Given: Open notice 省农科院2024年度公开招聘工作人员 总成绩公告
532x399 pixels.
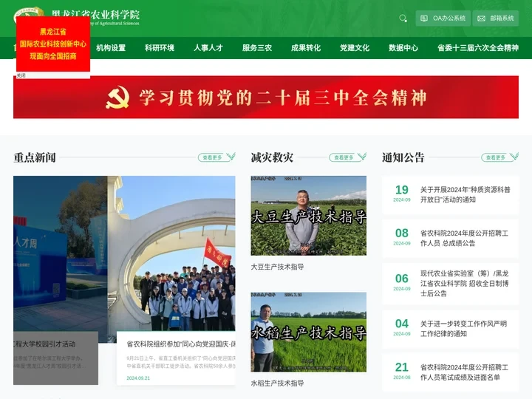Looking at the screenshot, I should pos(464,238).
